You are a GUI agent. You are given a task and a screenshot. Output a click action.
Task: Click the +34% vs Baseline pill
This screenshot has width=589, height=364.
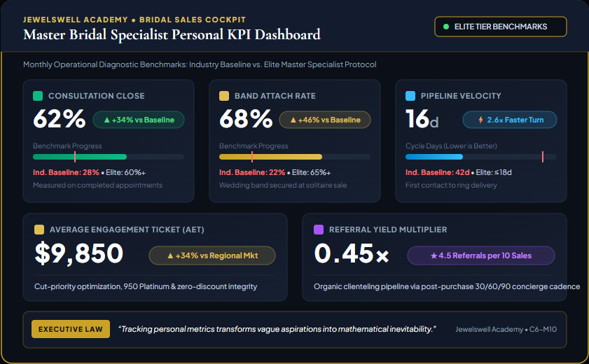pos(139,120)
